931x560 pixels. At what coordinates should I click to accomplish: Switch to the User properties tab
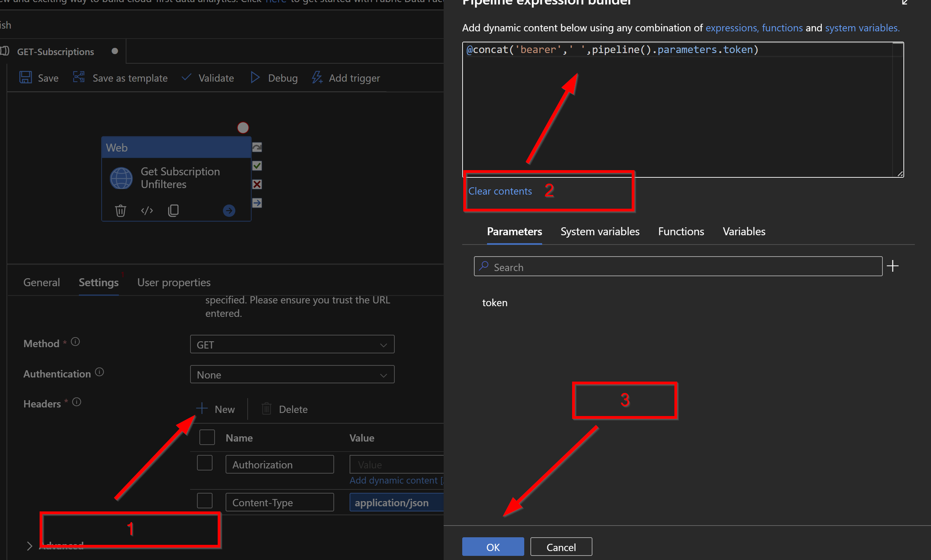click(174, 282)
